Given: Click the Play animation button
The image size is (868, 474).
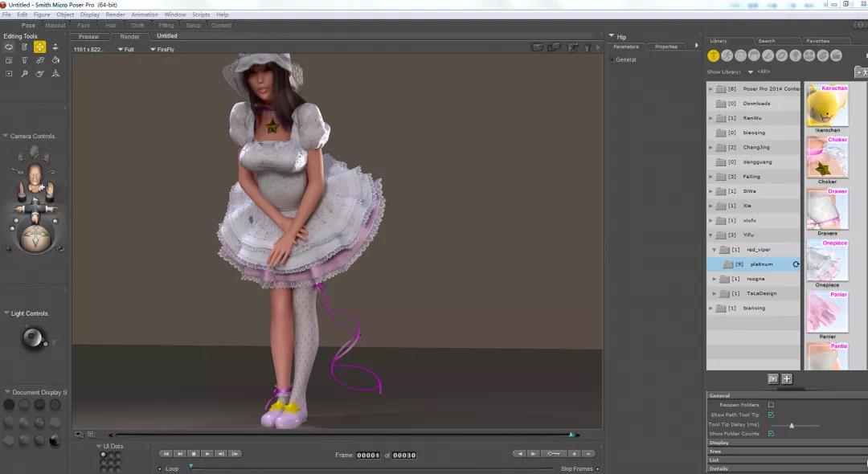Looking at the screenshot, I should [x=207, y=454].
